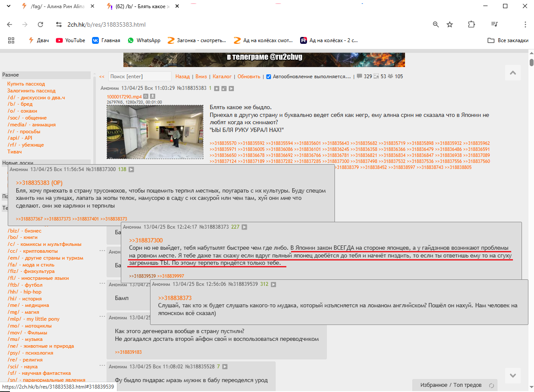This screenshot has height=392, width=534.
Task: Click the arrow icon on post №318837300
Action: [131, 170]
